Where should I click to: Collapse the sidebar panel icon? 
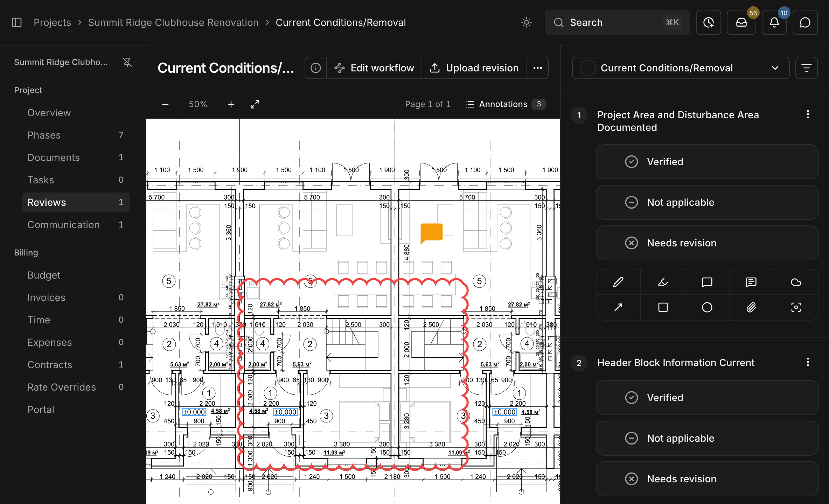click(x=17, y=22)
